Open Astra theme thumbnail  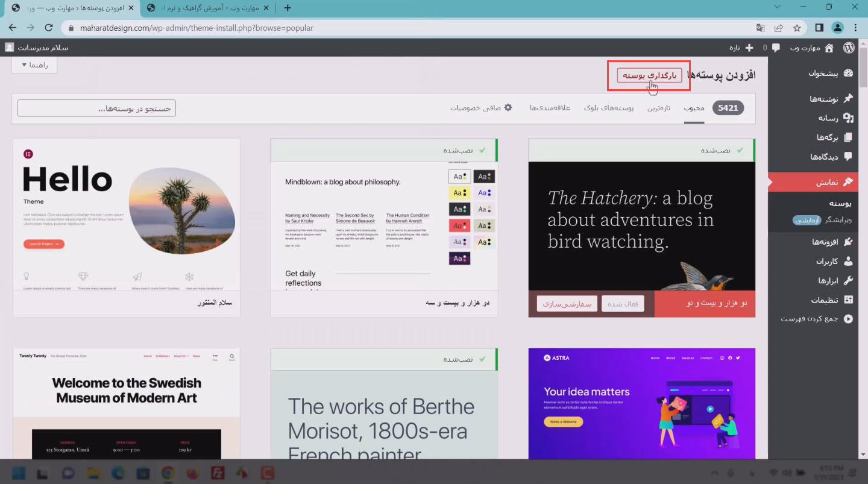tap(641, 403)
